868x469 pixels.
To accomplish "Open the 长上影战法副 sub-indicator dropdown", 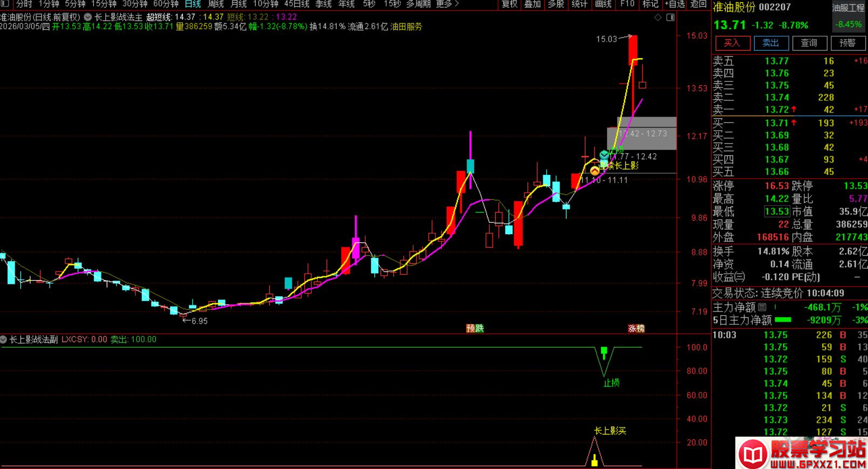I will [4, 339].
